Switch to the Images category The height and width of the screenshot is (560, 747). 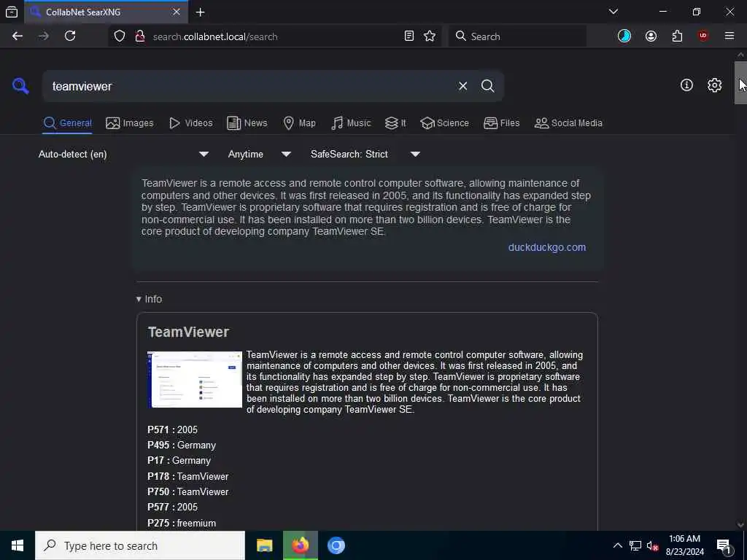130,122
